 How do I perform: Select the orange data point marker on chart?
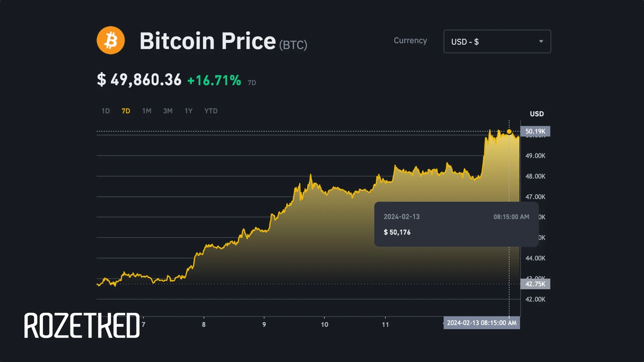pyautogui.click(x=509, y=132)
